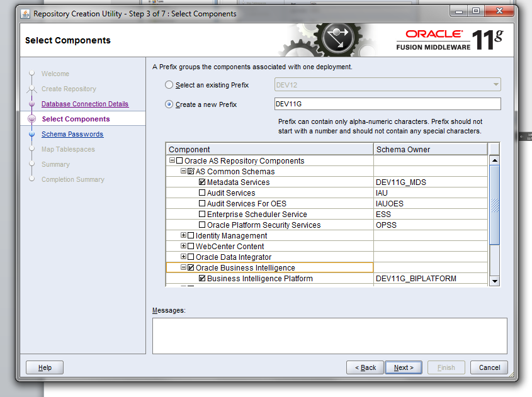Close the Repository Creation Utility window
This screenshot has height=397, width=532.
499,11
